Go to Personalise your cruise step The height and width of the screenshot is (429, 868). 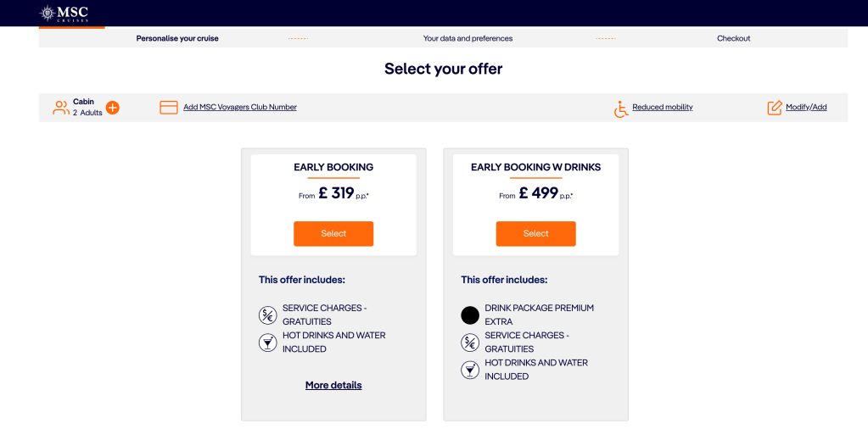coord(177,38)
